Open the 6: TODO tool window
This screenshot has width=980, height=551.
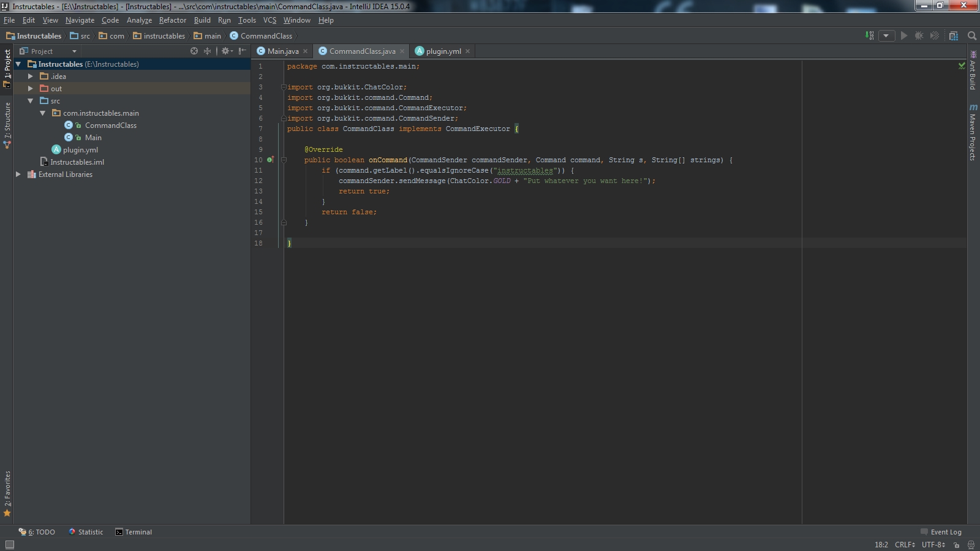point(37,532)
